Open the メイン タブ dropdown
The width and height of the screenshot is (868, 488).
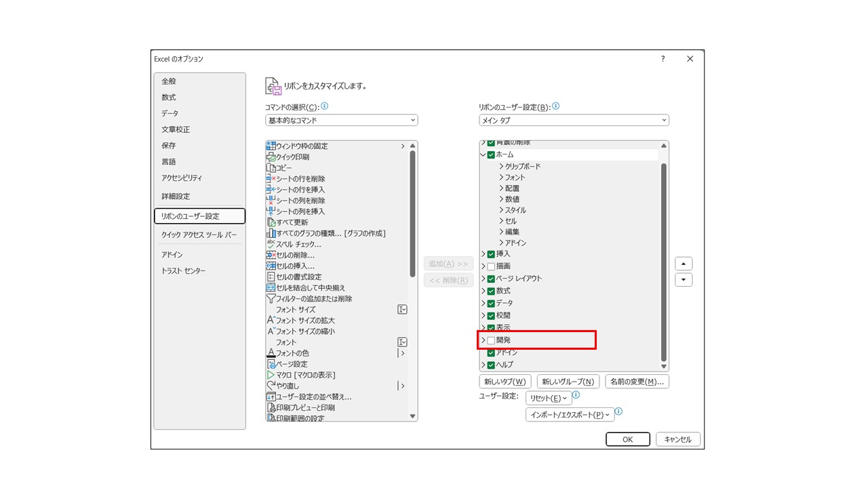click(574, 120)
